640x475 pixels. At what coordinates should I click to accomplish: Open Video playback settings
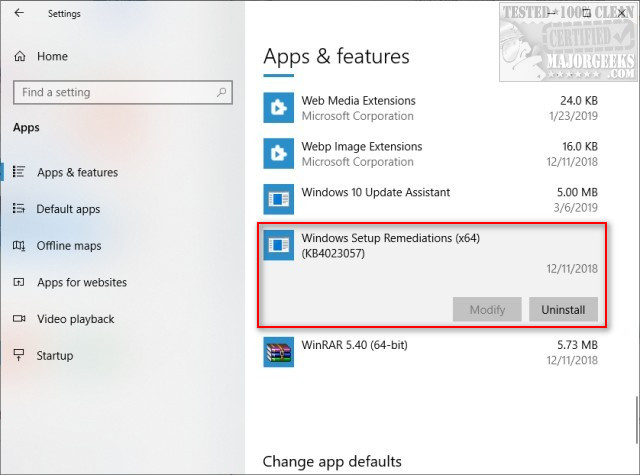pyautogui.click(x=76, y=319)
